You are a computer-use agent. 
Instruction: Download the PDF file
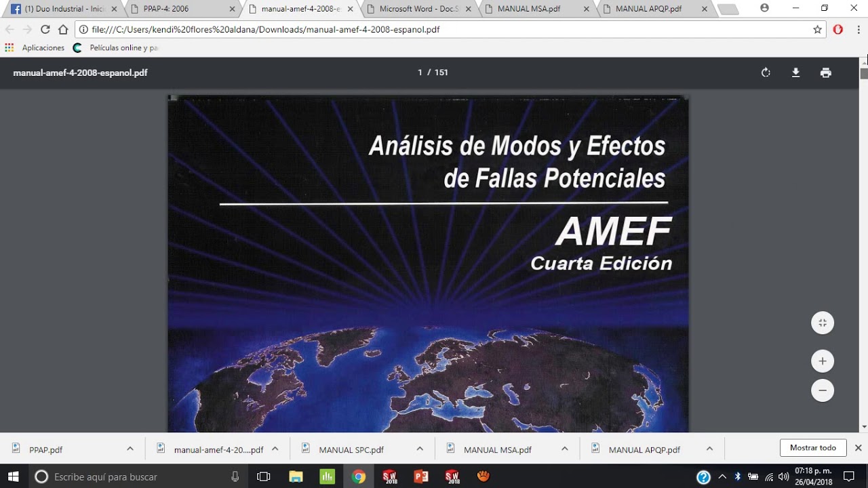click(x=795, y=73)
